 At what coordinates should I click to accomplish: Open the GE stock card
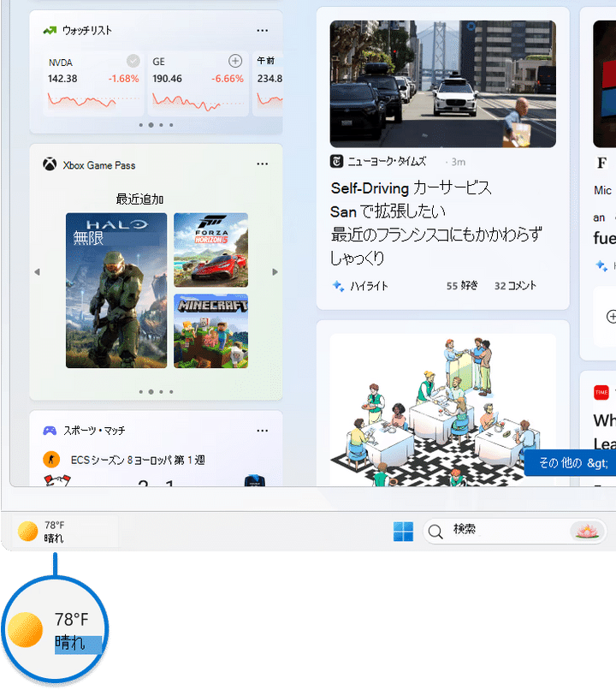(x=198, y=84)
